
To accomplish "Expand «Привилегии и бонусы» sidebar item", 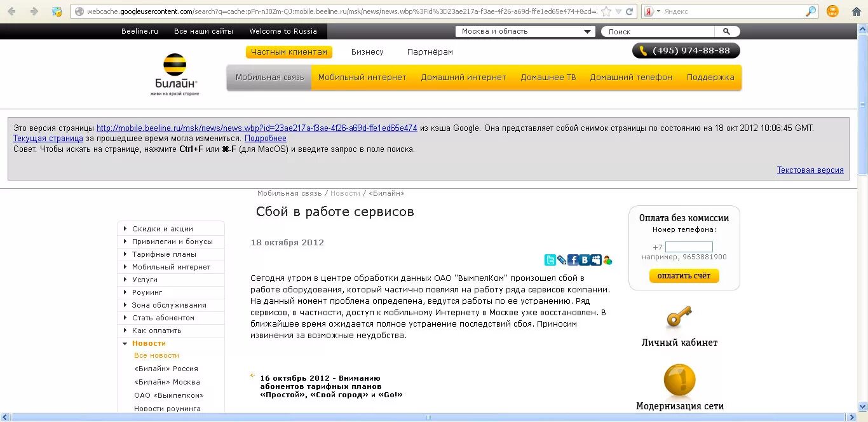I will point(172,242).
